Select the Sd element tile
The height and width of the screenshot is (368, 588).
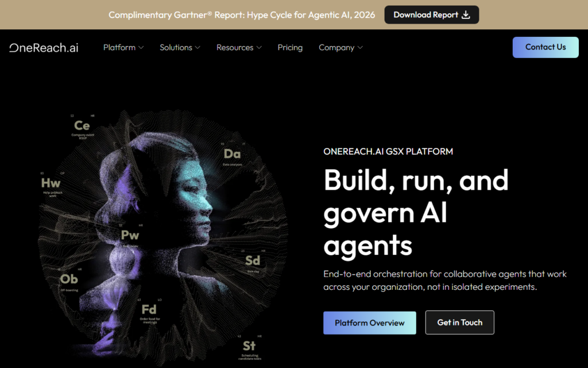[253, 261]
